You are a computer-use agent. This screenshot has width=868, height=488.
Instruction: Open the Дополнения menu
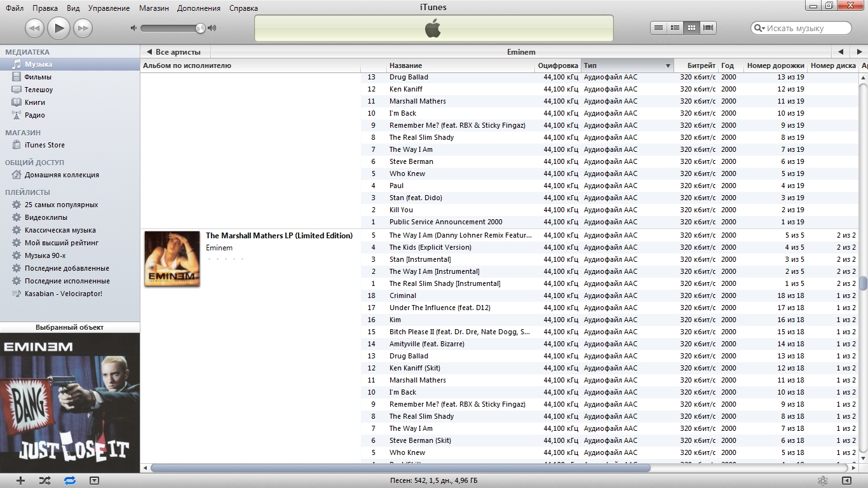click(x=199, y=8)
